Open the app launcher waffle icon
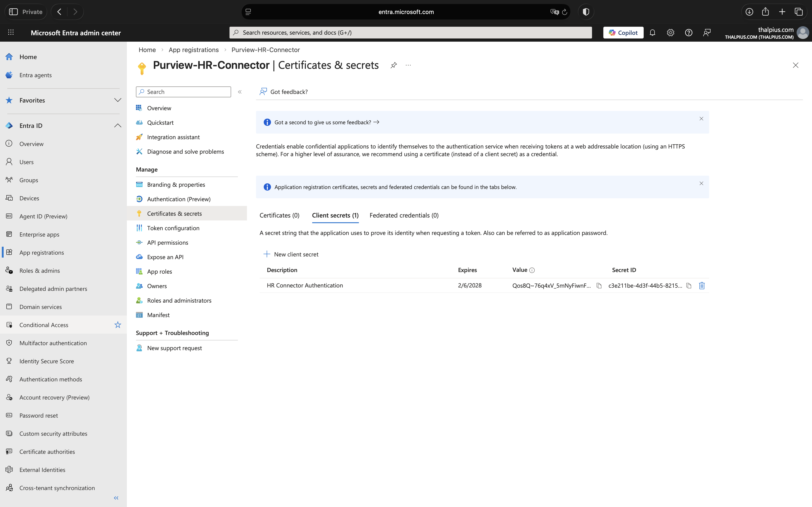 click(x=11, y=33)
